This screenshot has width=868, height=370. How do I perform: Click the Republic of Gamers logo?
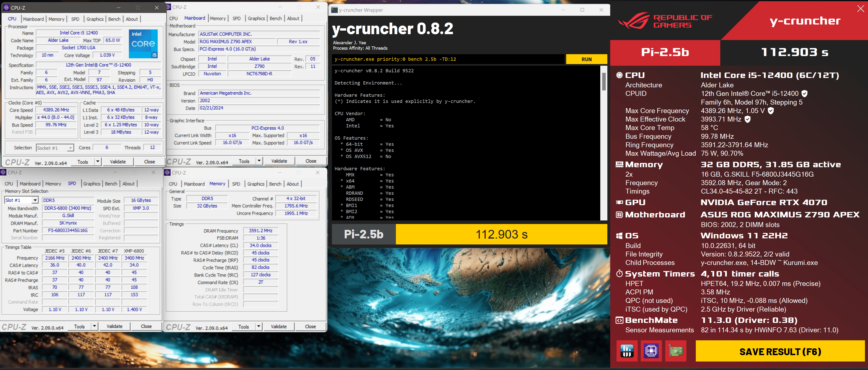pos(665,21)
